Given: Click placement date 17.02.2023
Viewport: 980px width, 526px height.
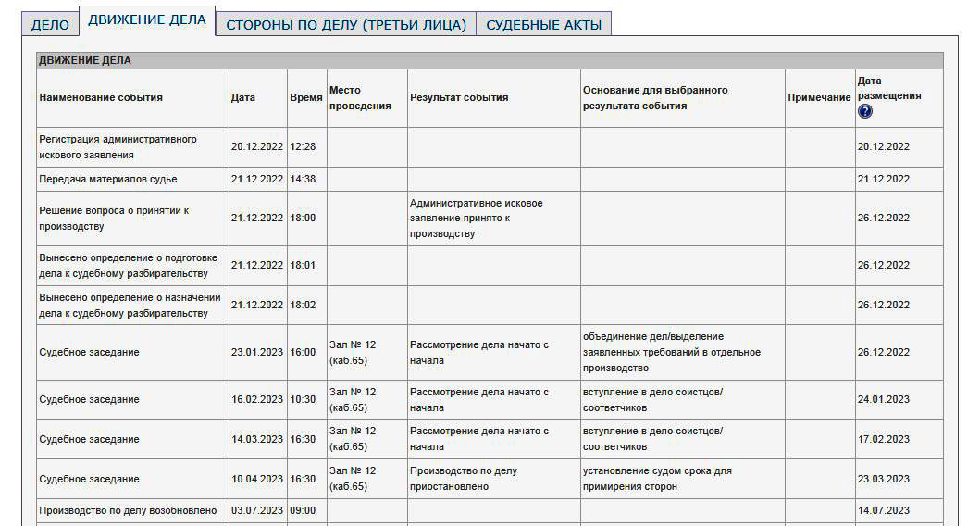Looking at the screenshot, I should 883,439.
